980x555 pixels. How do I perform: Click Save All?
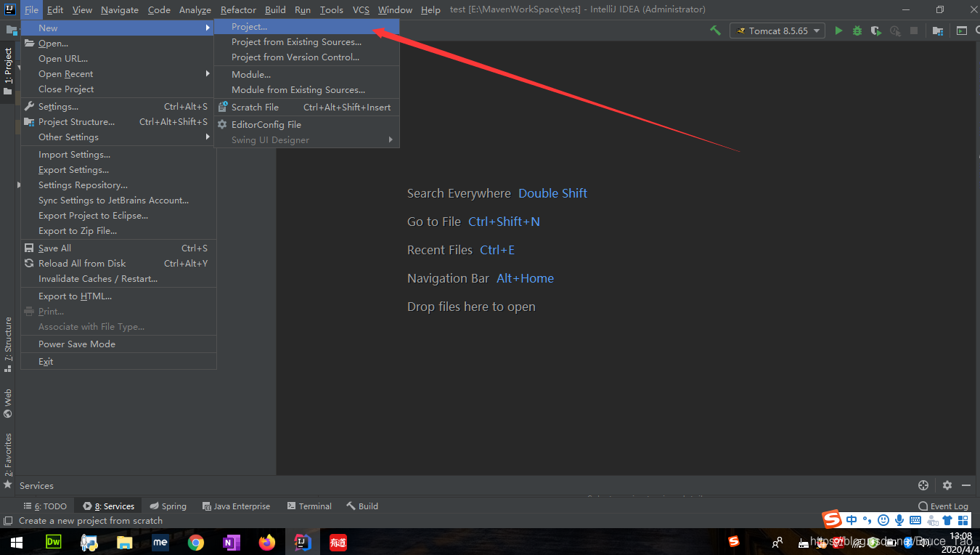pyautogui.click(x=118, y=248)
